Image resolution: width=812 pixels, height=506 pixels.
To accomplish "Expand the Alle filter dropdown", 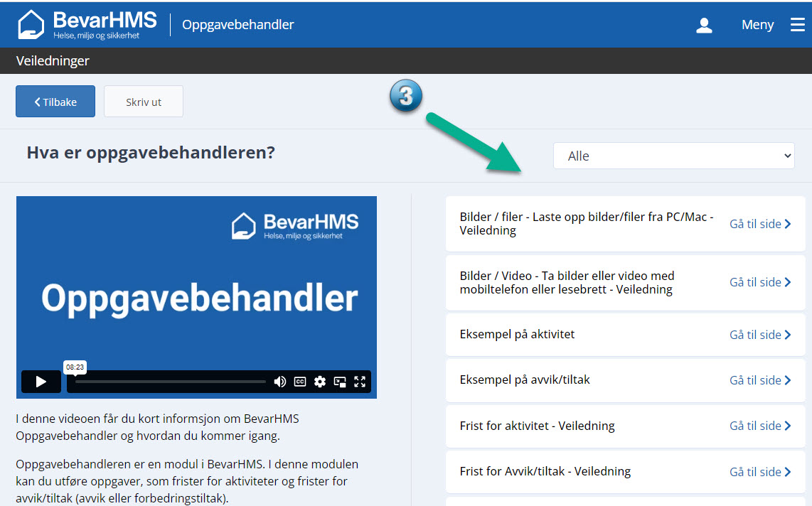I will (x=673, y=156).
